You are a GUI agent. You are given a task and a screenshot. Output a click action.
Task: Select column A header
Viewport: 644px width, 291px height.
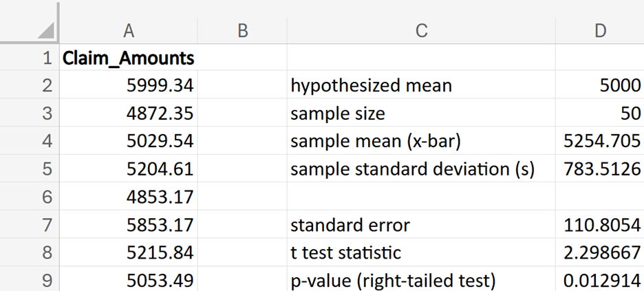point(129,30)
